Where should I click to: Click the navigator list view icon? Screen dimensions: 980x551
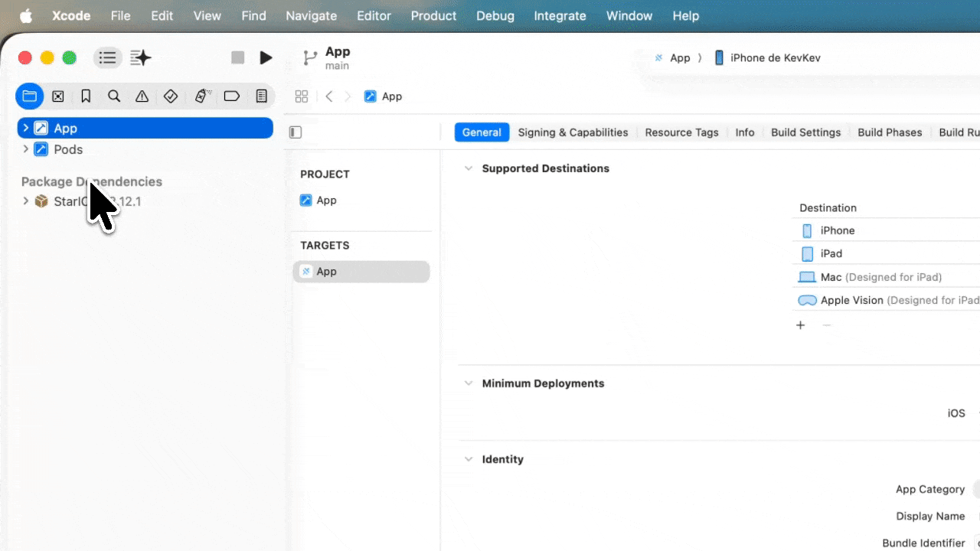pyautogui.click(x=108, y=57)
